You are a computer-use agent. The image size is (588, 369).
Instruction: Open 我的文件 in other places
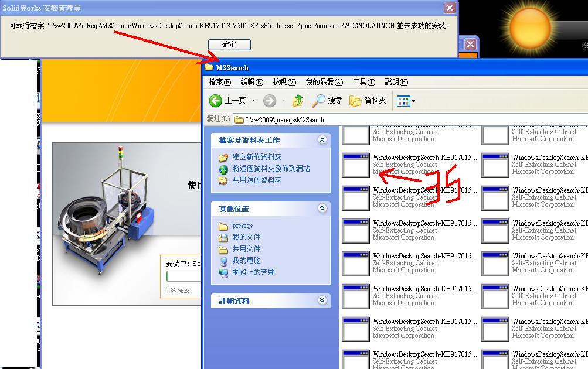pyautogui.click(x=246, y=237)
